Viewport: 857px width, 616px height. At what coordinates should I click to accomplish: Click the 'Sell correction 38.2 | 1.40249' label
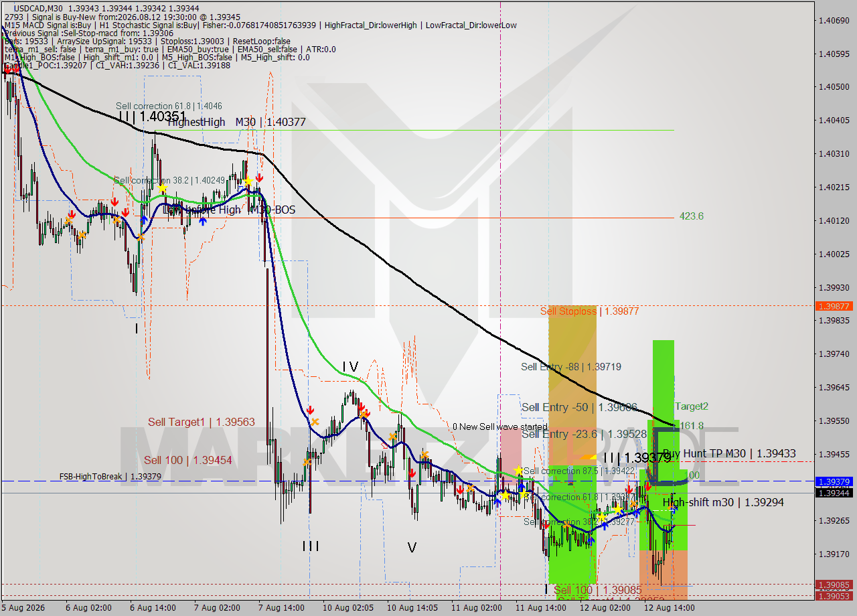coord(169,180)
